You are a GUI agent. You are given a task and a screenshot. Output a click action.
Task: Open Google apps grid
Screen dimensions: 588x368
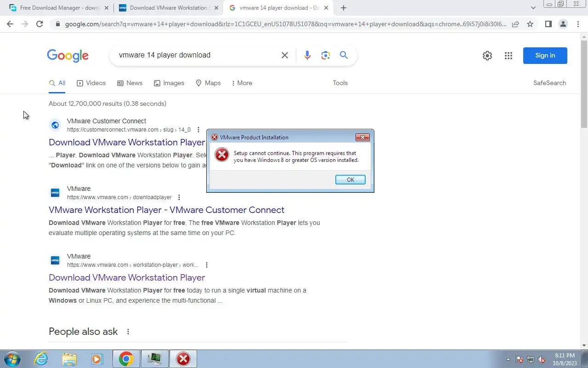pyautogui.click(x=508, y=56)
